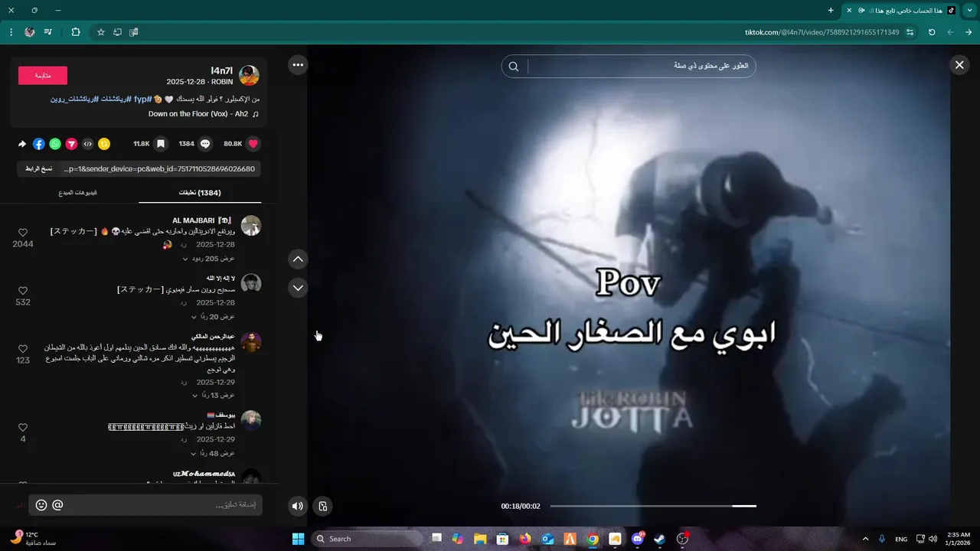
Task: Open Chrome media controls icon
Action: click(48, 32)
